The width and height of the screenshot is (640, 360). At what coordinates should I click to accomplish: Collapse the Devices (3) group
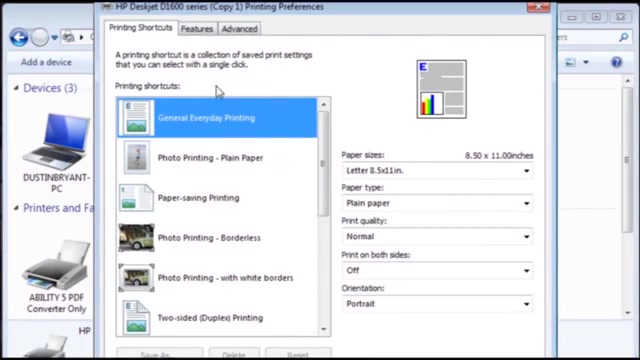point(16,88)
